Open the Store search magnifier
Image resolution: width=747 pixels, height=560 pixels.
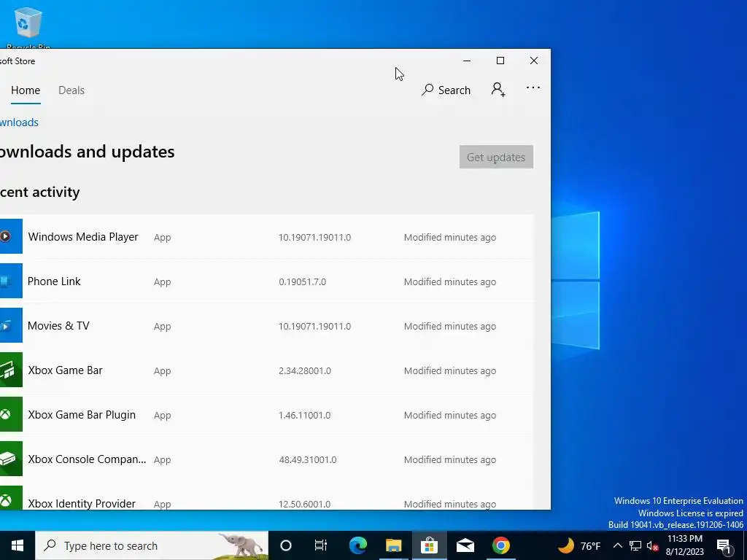point(427,90)
